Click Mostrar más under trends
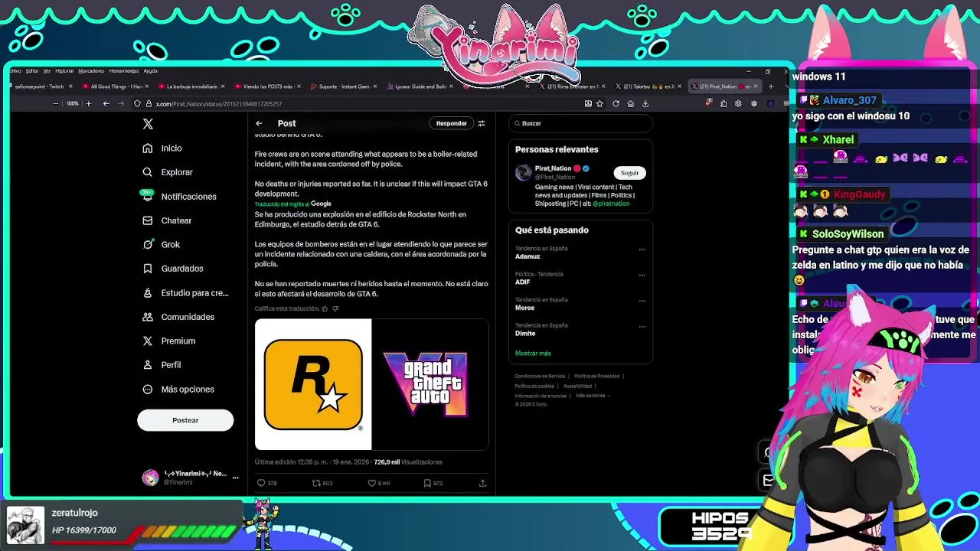The width and height of the screenshot is (980, 551). coord(533,354)
